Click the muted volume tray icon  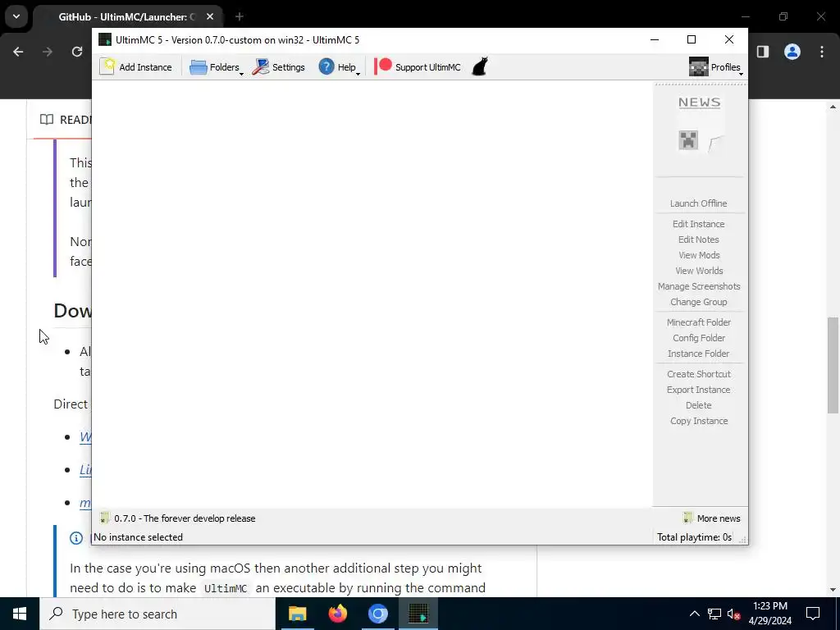tap(734, 614)
